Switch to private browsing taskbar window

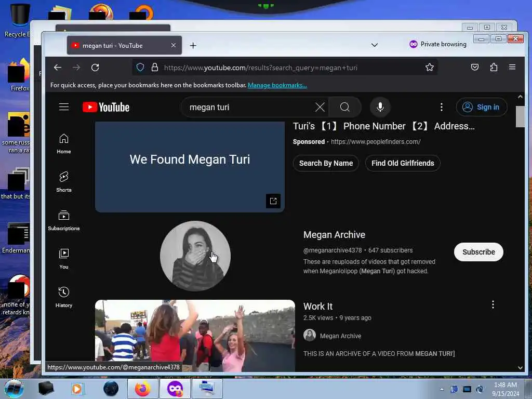click(175, 389)
